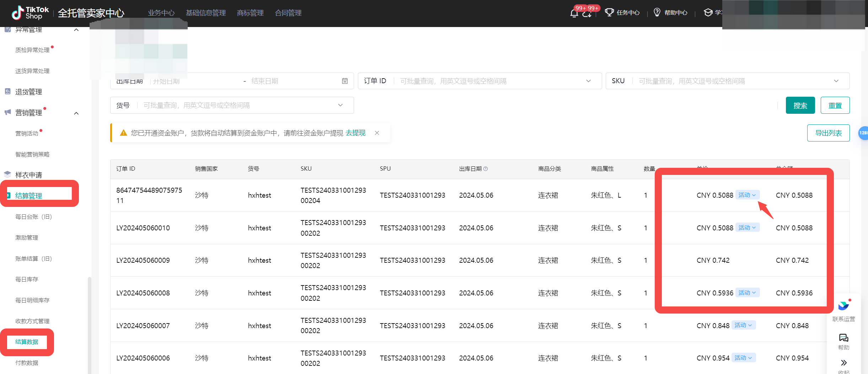
Task: Expand the 订单 ID query dropdown
Action: 589,81
